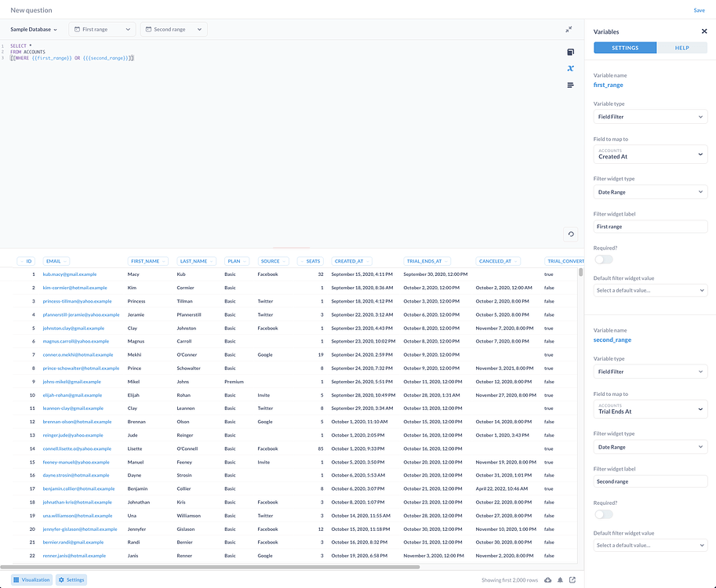Change field mapping from Trial Ends At
The height and width of the screenshot is (588, 716).
[650, 409]
